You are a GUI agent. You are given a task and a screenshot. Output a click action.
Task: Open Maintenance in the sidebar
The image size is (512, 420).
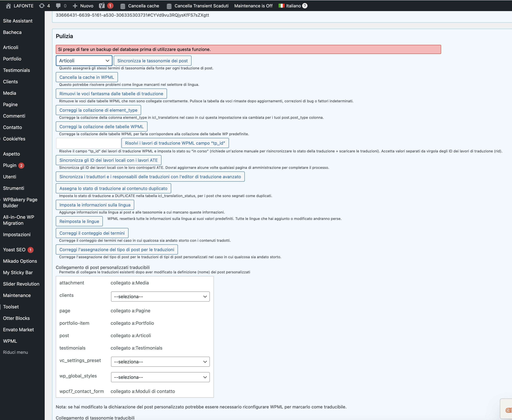[x=17, y=295]
